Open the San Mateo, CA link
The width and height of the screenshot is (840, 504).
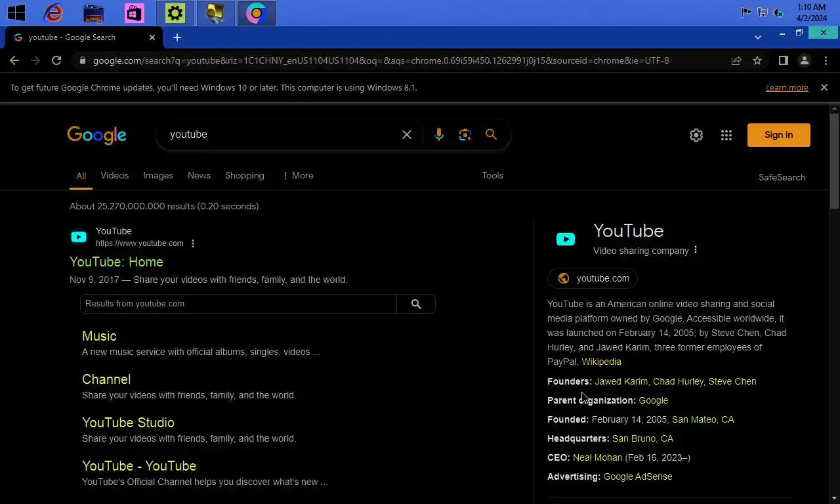(x=703, y=419)
